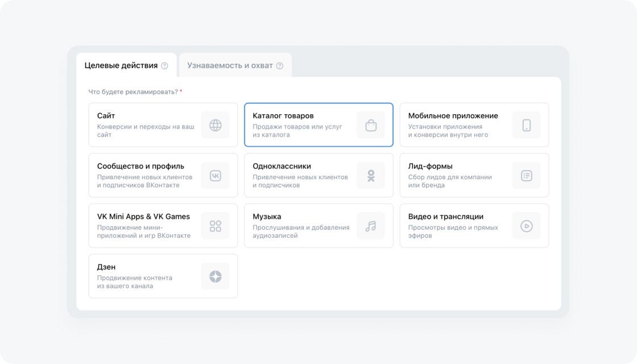Click the four-squares icon in VK Mini Apps

216,226
